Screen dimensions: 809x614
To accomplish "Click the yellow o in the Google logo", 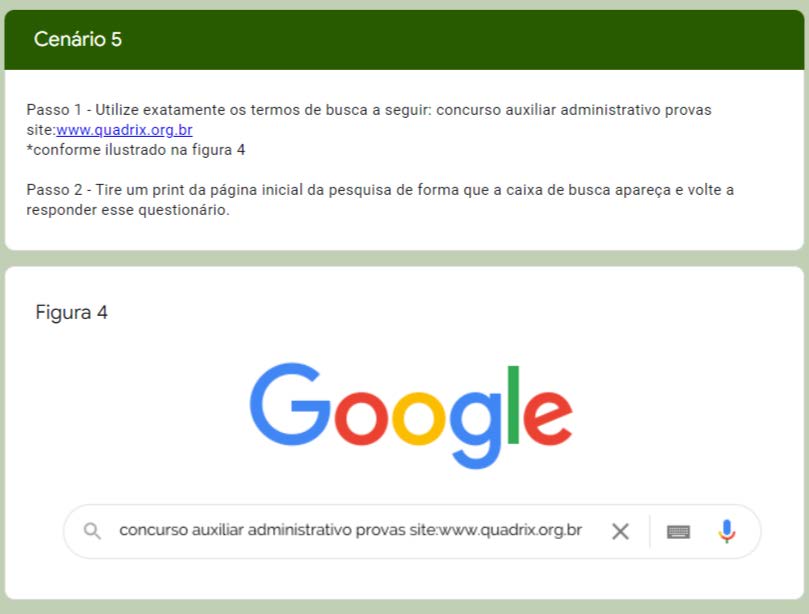I will tap(419, 418).
